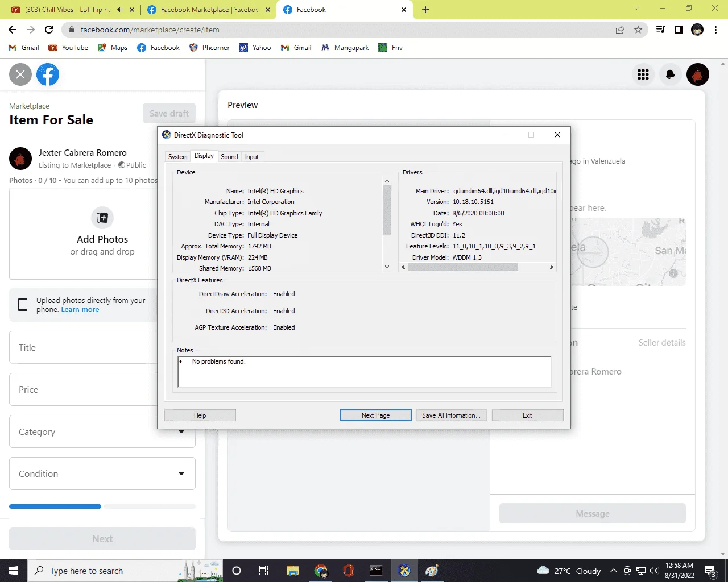Open the Windows notification center
The height and width of the screenshot is (582, 728).
tap(710, 571)
